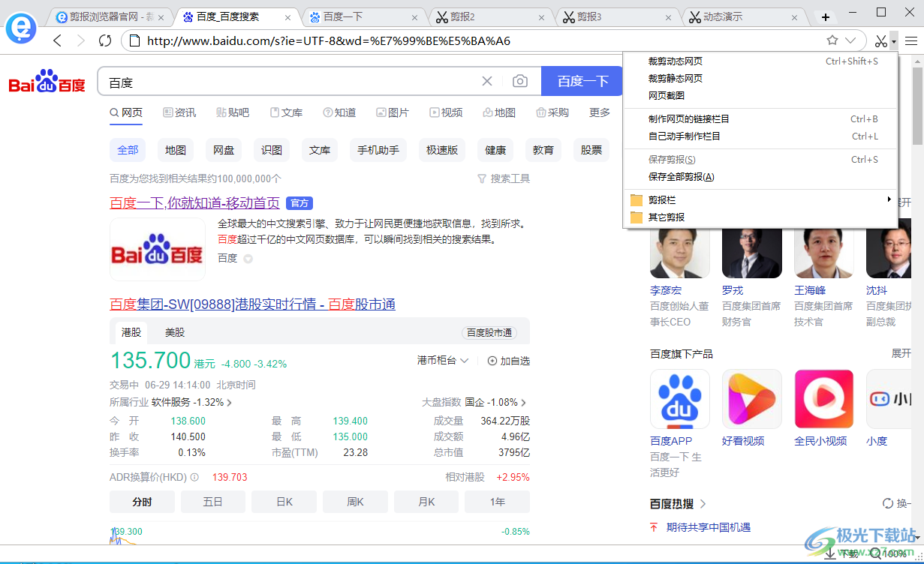Viewport: 924px width, 564px height.
Task: Open the 好看视频 product icon
Action: click(x=752, y=399)
